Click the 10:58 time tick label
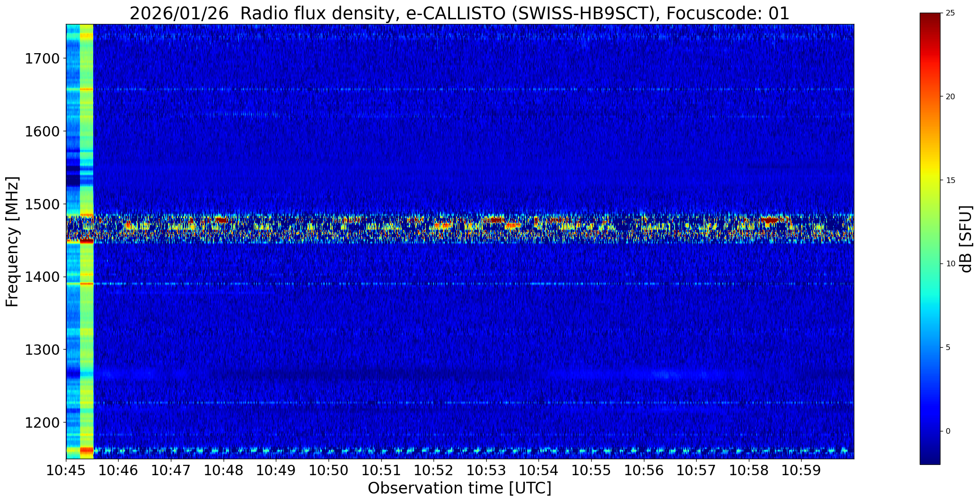The image size is (980, 502). pos(748,470)
